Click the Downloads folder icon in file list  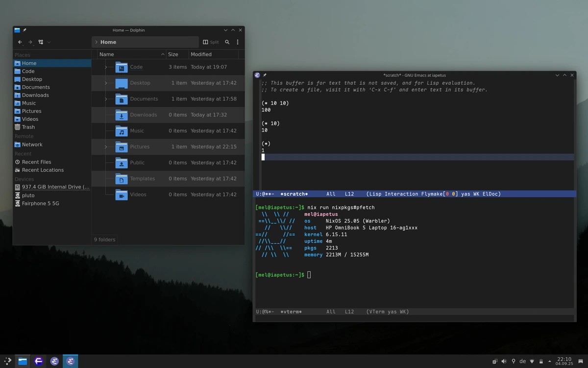(x=122, y=115)
